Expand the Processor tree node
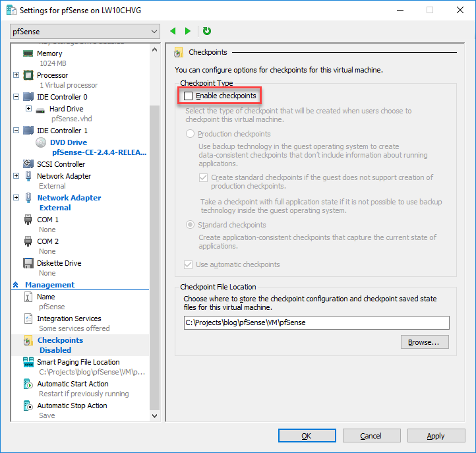476x453 pixels. [16, 75]
